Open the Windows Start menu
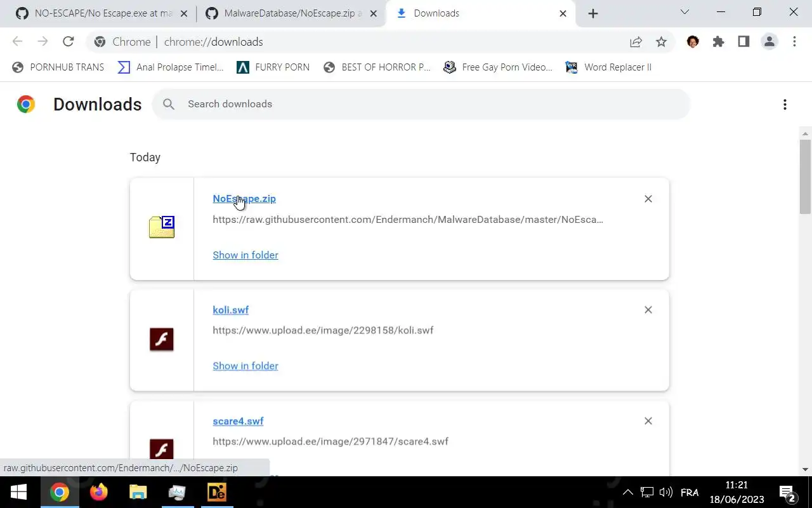 point(18,492)
